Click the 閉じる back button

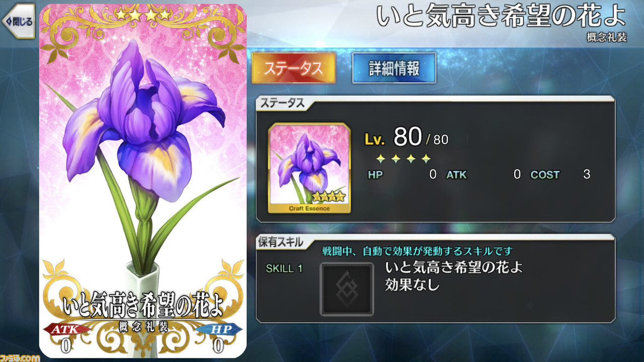click(18, 21)
